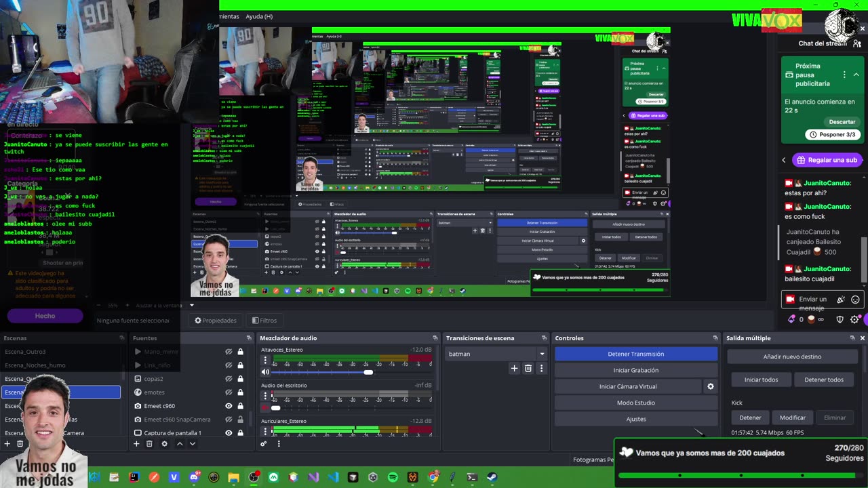868x488 pixels.
Task: Open Ajustes settings button
Action: (636, 419)
